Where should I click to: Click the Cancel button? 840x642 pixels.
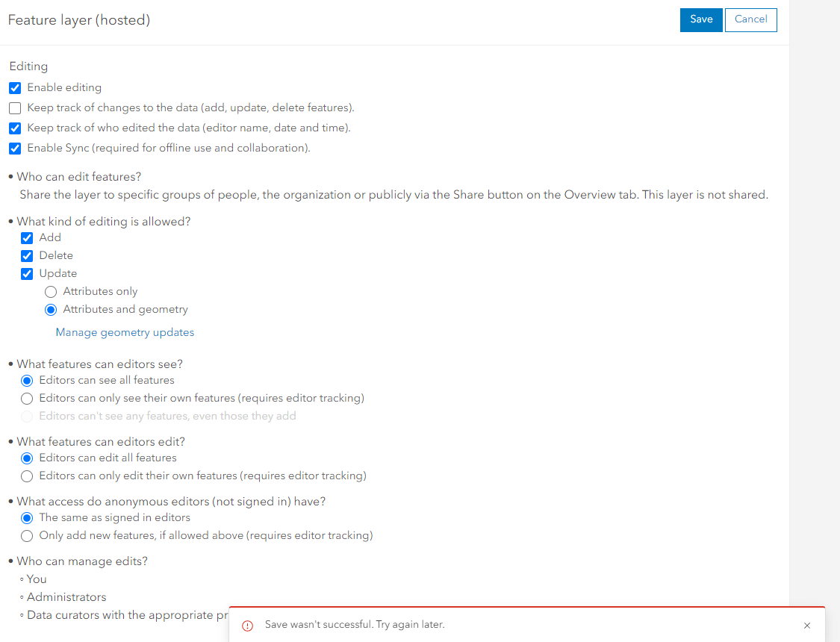[x=750, y=20]
